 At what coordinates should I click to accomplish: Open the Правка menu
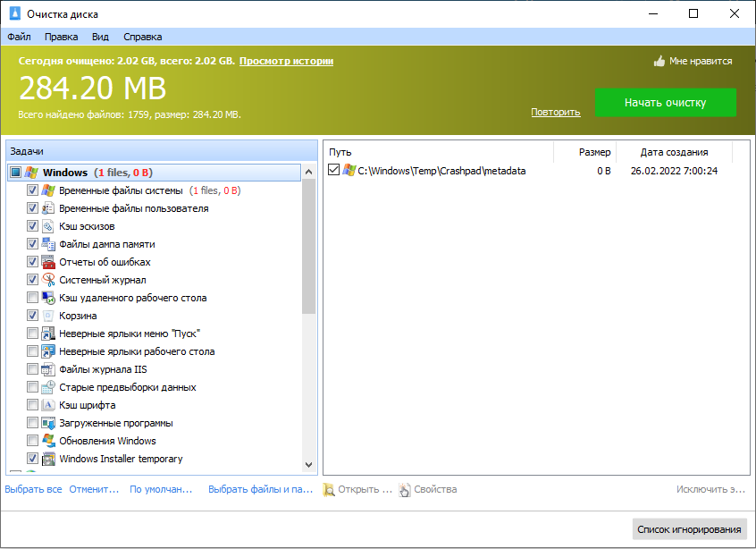pos(62,37)
